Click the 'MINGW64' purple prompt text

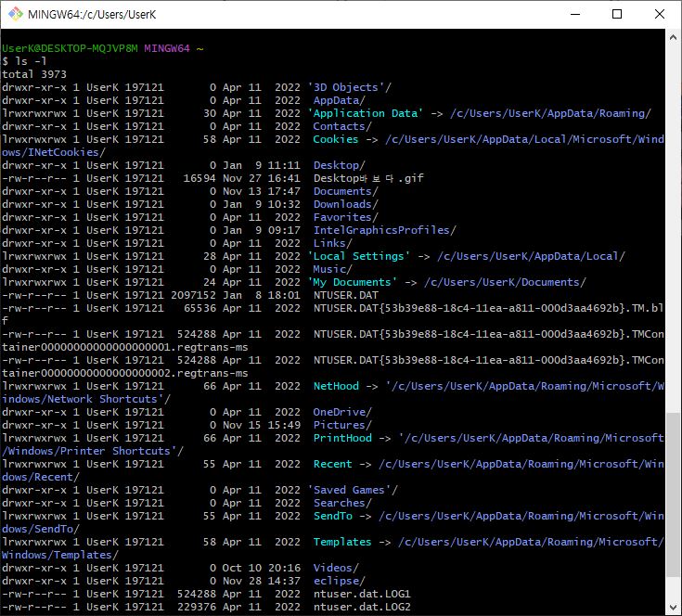pos(167,48)
